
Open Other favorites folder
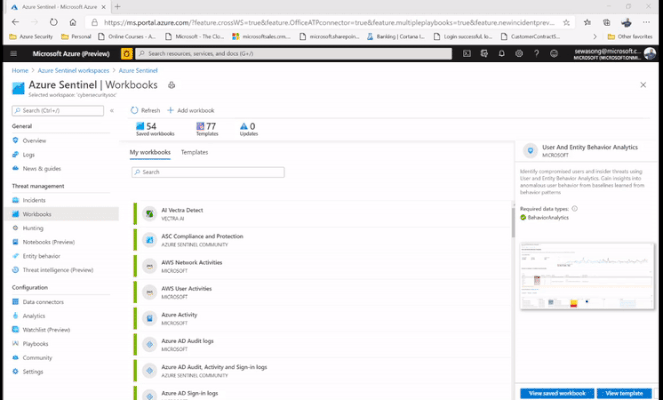[x=630, y=37]
